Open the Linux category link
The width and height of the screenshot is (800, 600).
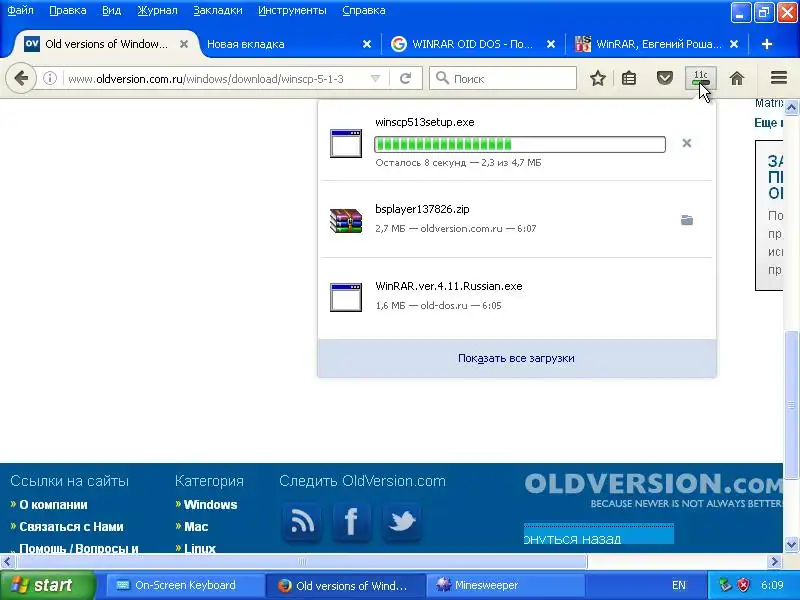[x=199, y=548]
